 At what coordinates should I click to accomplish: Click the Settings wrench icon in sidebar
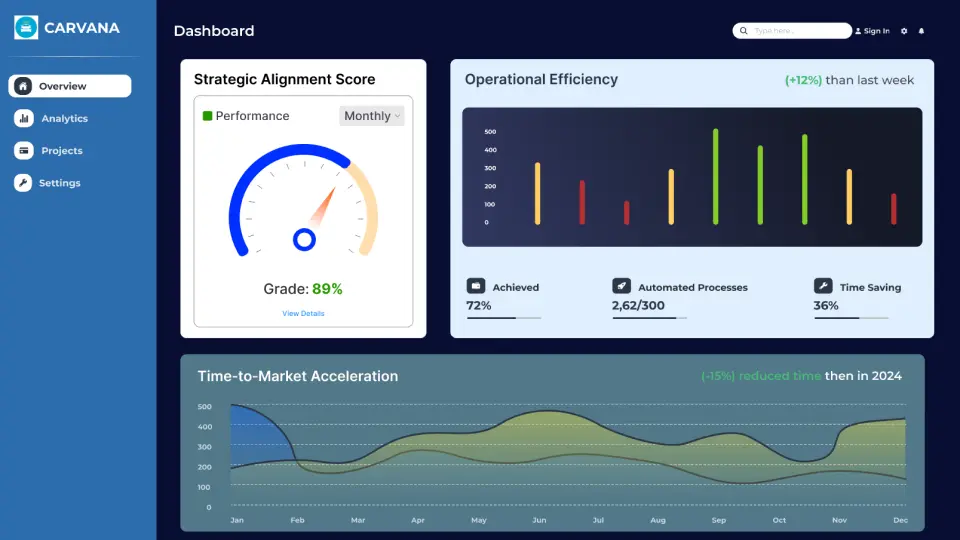coord(23,183)
